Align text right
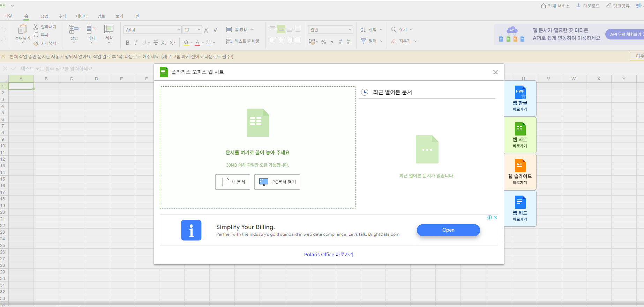The image size is (644, 307). pyautogui.click(x=290, y=41)
